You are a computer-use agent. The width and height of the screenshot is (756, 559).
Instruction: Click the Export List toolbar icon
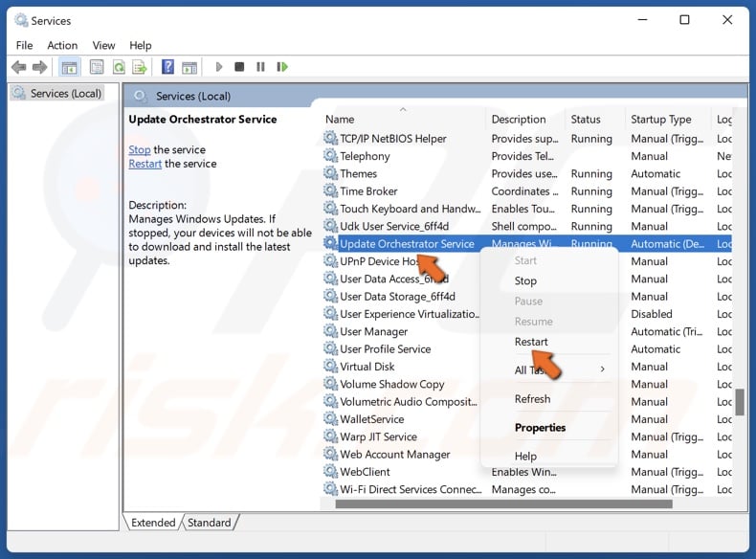pos(140,67)
